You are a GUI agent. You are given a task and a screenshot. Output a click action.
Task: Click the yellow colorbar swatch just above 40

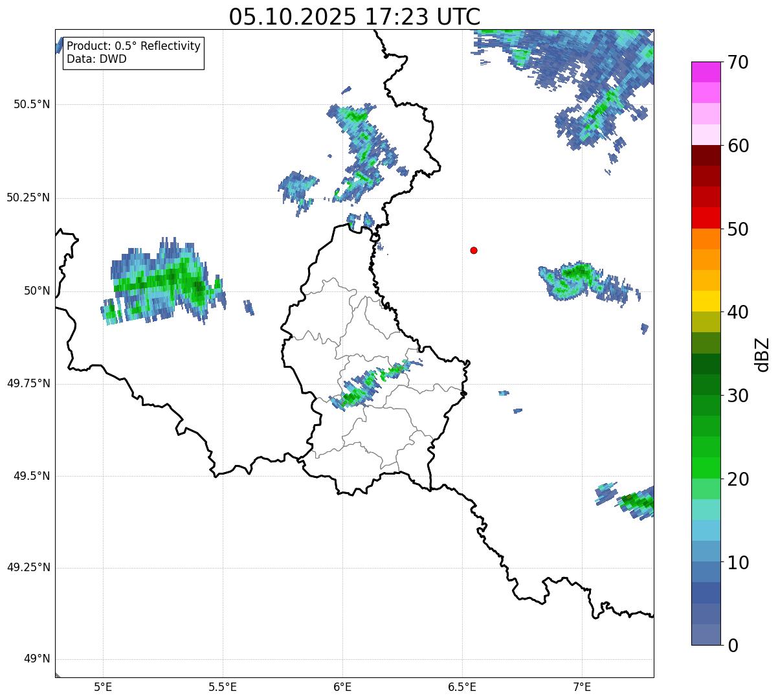click(706, 301)
